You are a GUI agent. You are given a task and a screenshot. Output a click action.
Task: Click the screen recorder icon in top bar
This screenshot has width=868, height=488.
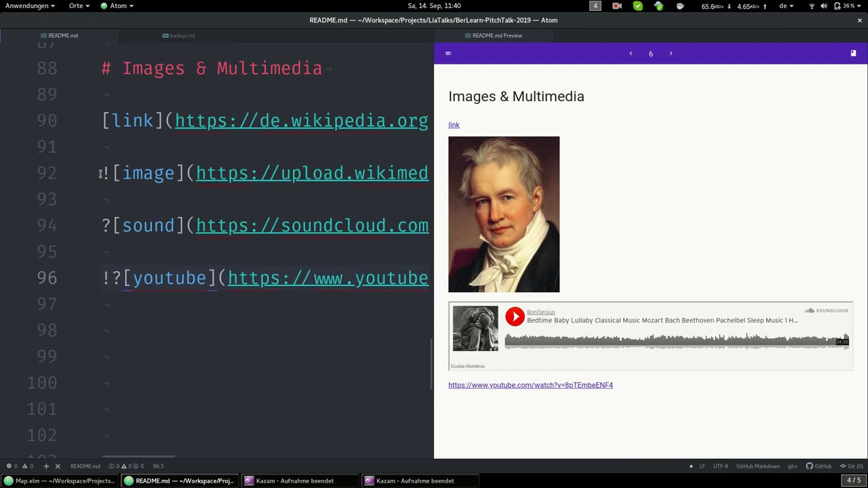pos(617,6)
